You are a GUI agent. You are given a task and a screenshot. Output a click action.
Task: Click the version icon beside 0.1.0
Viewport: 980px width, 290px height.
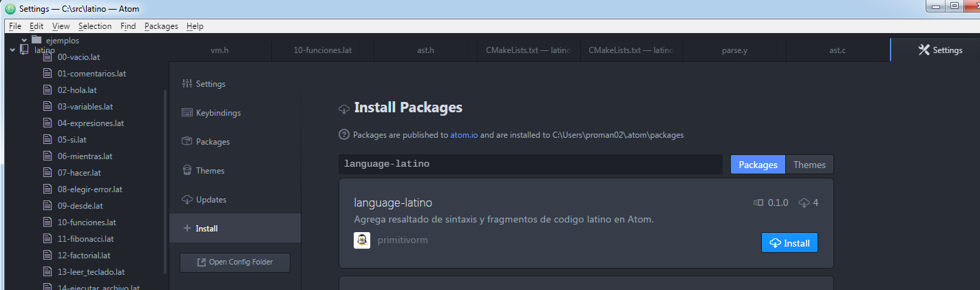(759, 203)
